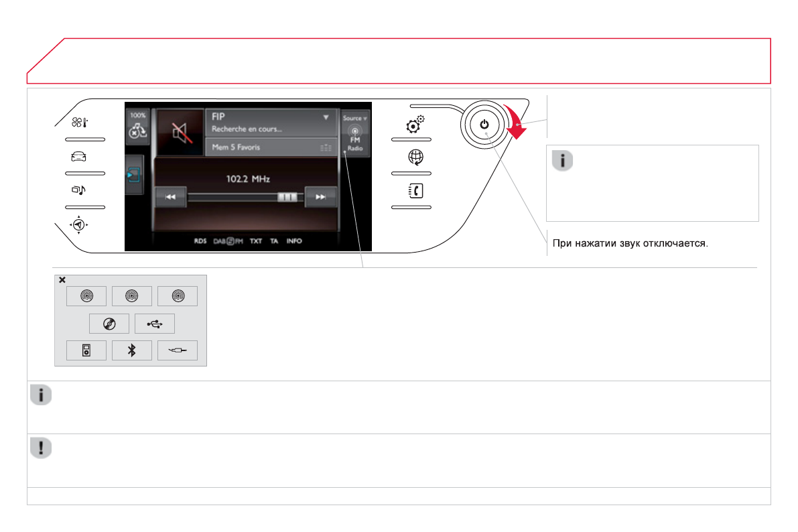Close the source selection popup
The width and height of the screenshot is (798, 532).
coord(62,280)
